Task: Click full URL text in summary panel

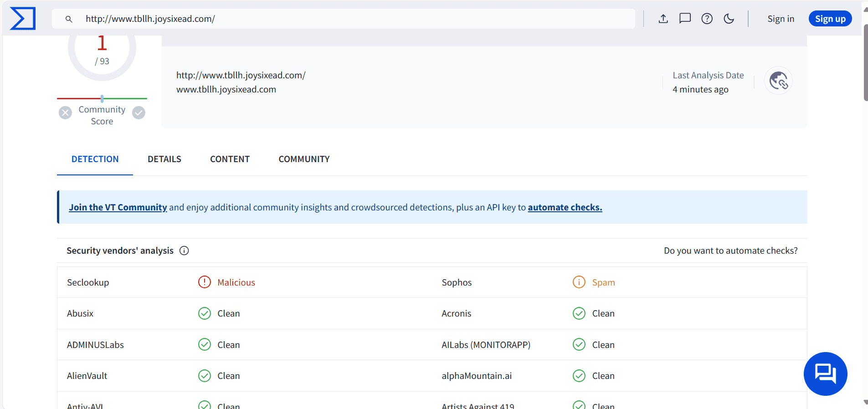Action: [x=241, y=75]
